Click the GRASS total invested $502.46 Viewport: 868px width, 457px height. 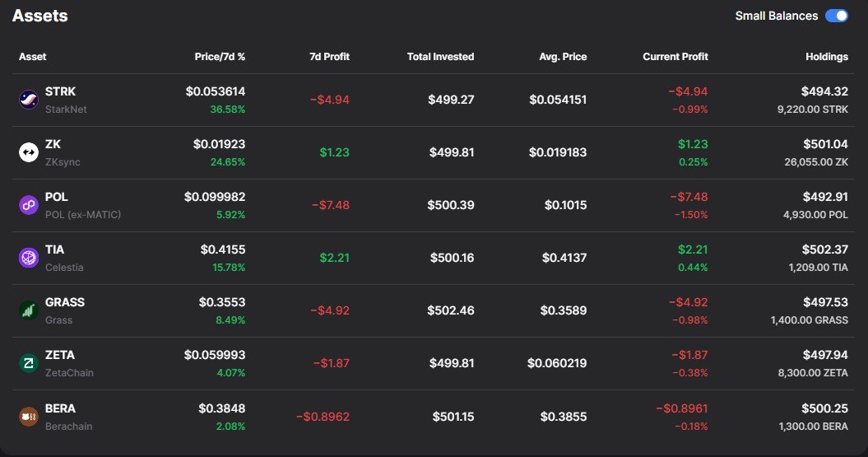coord(451,310)
